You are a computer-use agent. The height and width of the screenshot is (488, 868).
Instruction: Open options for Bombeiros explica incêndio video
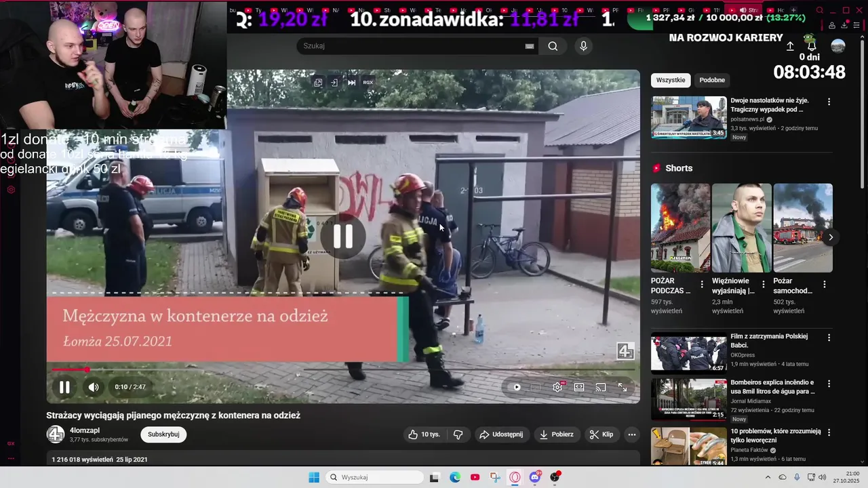pyautogui.click(x=829, y=384)
